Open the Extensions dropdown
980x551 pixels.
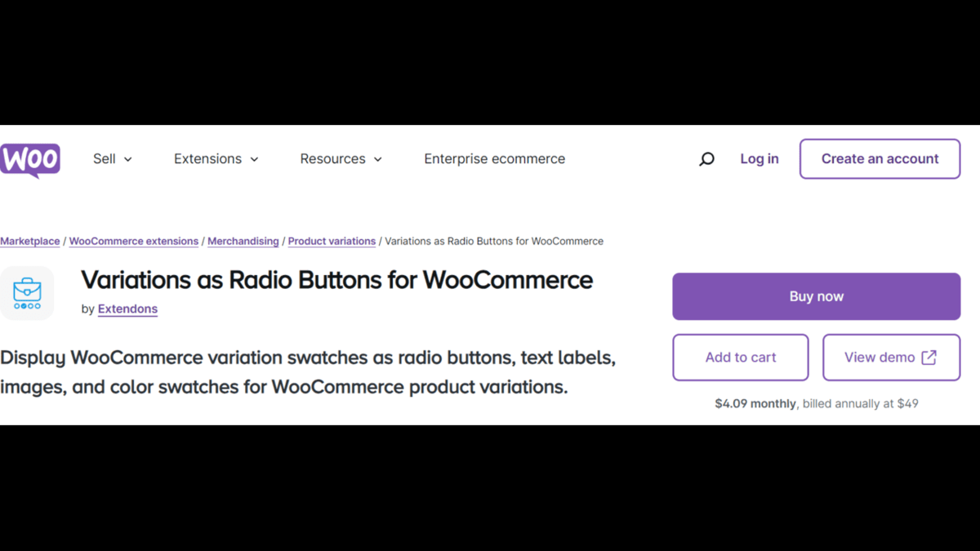tap(216, 158)
